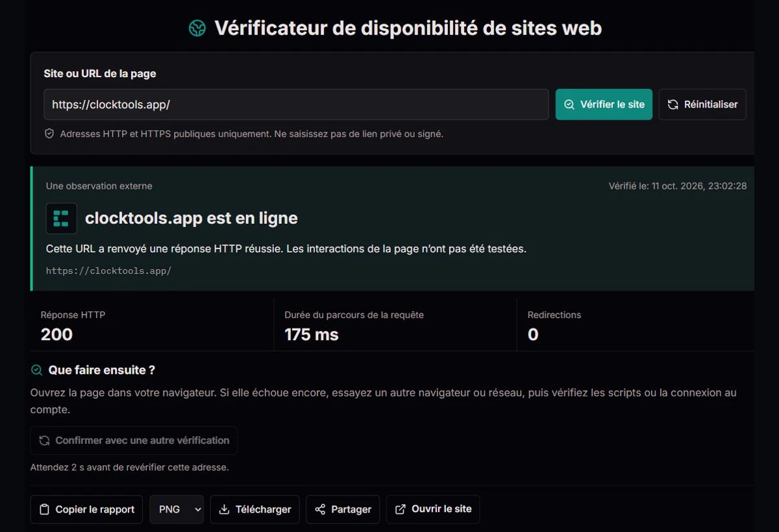Click the HTTP response value 200
779x532 pixels.
[x=56, y=335]
